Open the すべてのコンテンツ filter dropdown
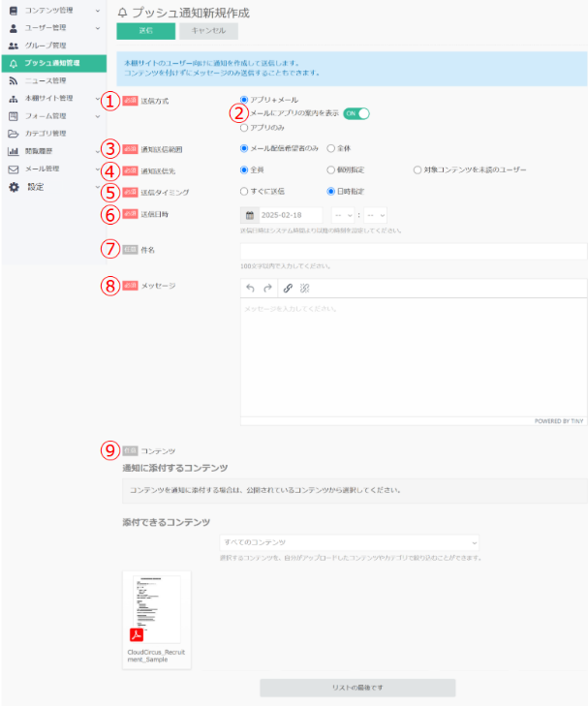 tap(349, 542)
